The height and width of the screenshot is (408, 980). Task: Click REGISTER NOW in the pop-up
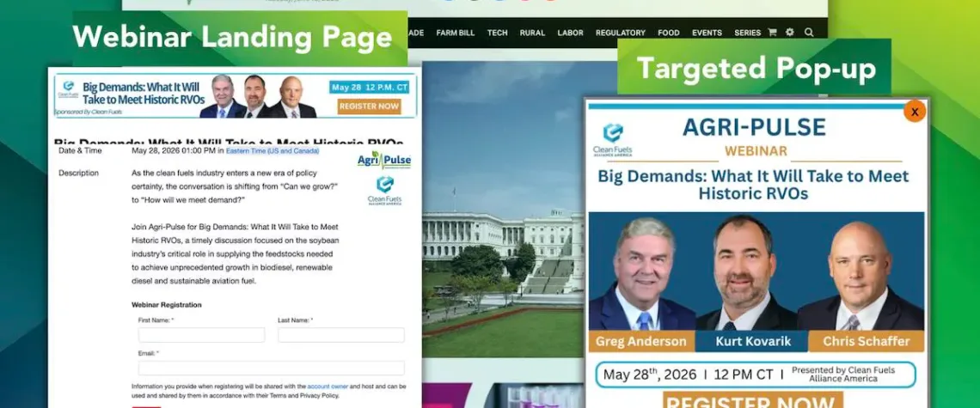pos(752,400)
